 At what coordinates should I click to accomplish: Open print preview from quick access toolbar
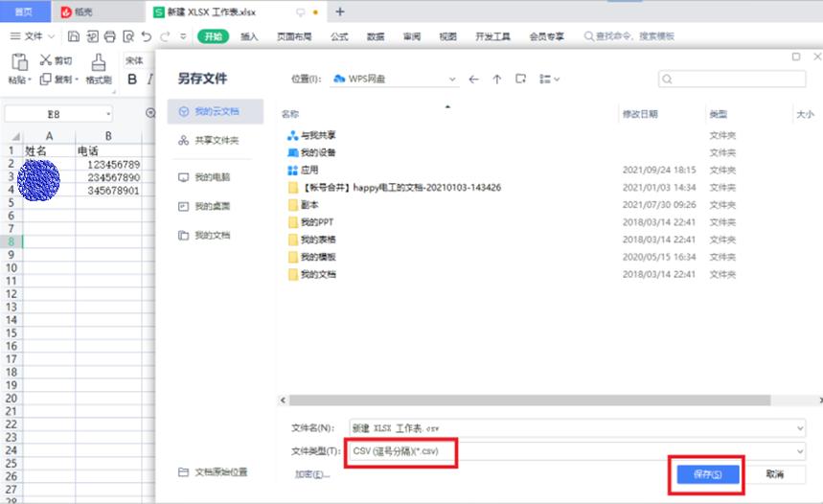(x=128, y=36)
